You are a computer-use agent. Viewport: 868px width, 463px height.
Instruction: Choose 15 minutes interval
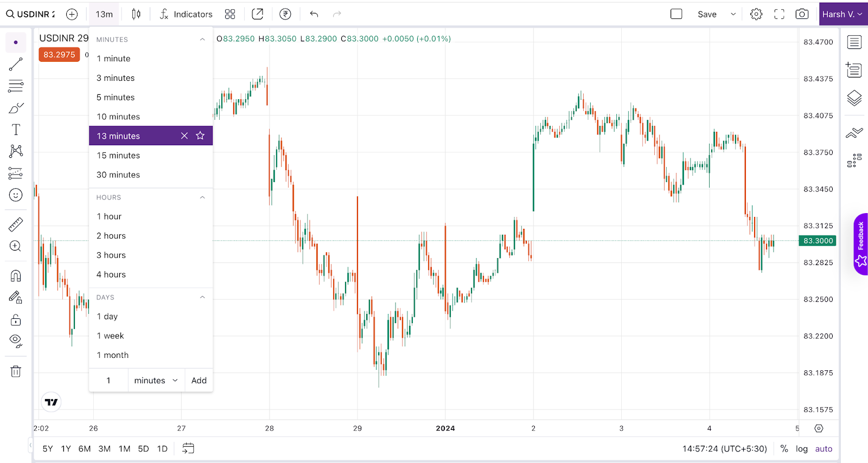click(x=151, y=156)
